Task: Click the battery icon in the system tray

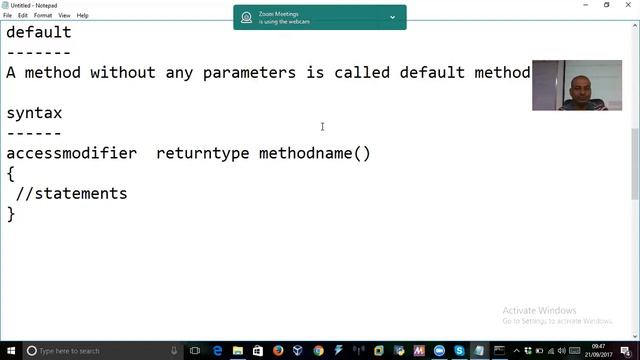Action: tap(539, 351)
